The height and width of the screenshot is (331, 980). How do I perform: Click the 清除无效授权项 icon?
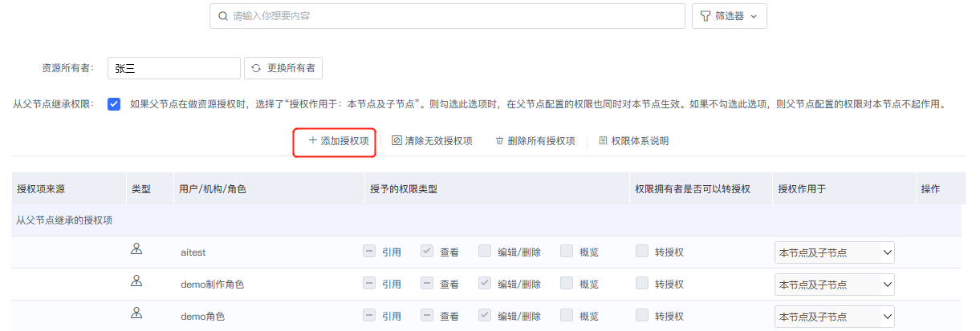(x=396, y=140)
